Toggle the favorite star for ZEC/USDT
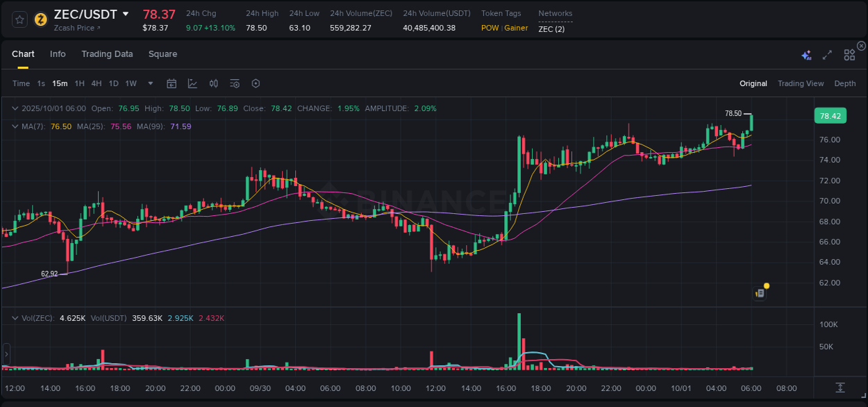Image resolution: width=868 pixels, height=407 pixels. point(18,20)
